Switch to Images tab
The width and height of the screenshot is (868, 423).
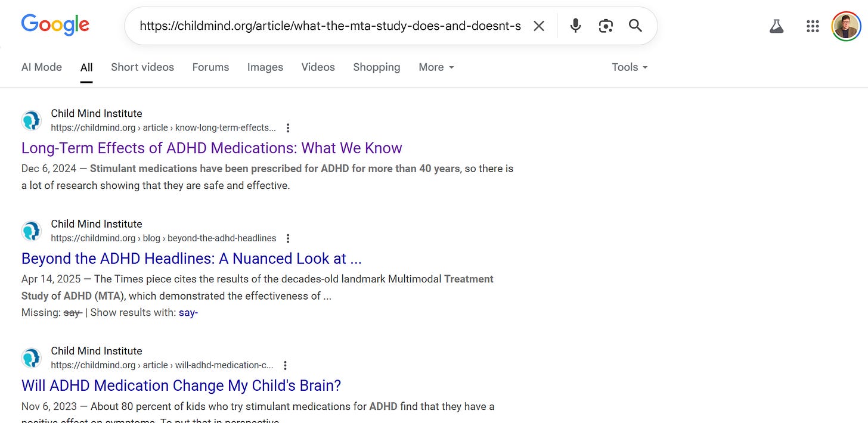coord(265,67)
